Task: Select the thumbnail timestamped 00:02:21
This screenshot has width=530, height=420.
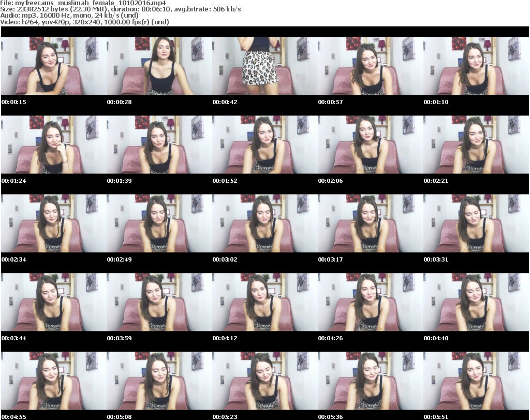Action: [x=476, y=144]
